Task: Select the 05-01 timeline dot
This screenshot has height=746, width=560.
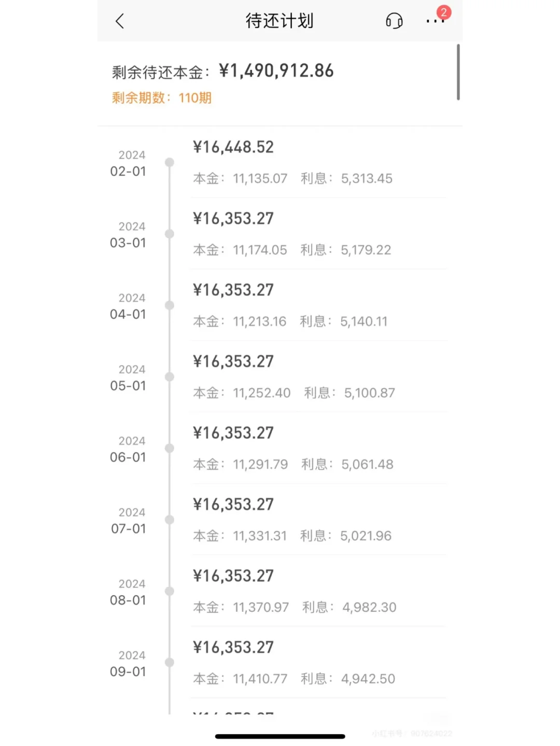Action: point(170,377)
